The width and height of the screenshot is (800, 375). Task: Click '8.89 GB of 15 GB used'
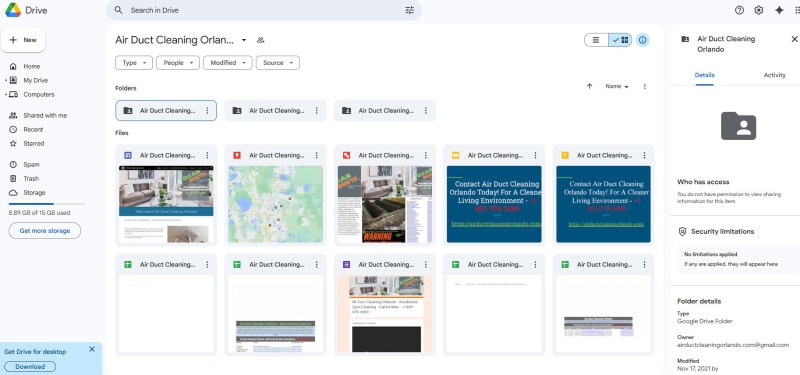pos(39,213)
